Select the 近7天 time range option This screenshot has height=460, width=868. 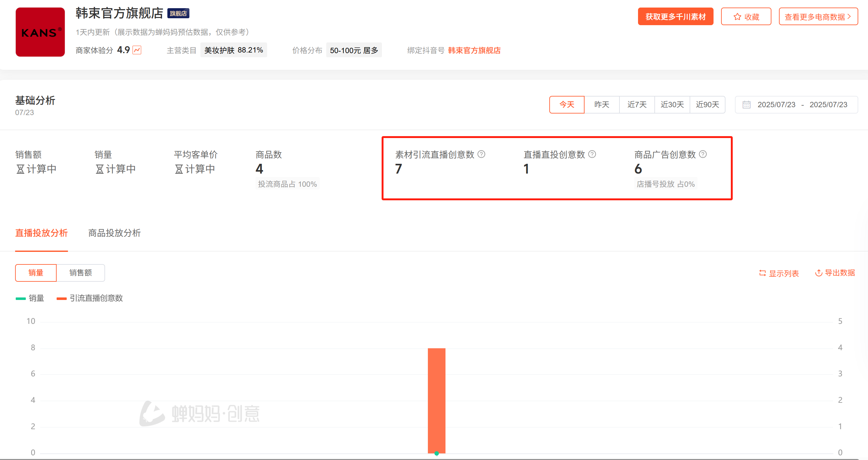637,105
